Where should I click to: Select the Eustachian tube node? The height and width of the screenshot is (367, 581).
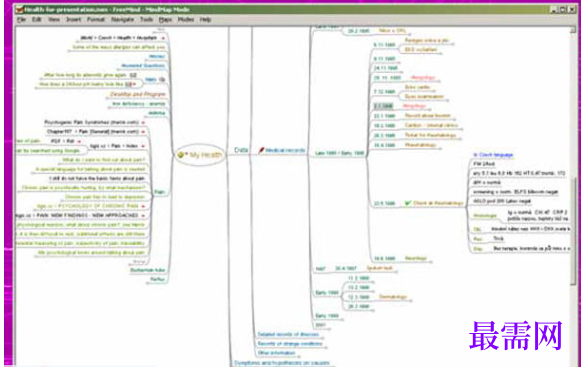tap(147, 270)
